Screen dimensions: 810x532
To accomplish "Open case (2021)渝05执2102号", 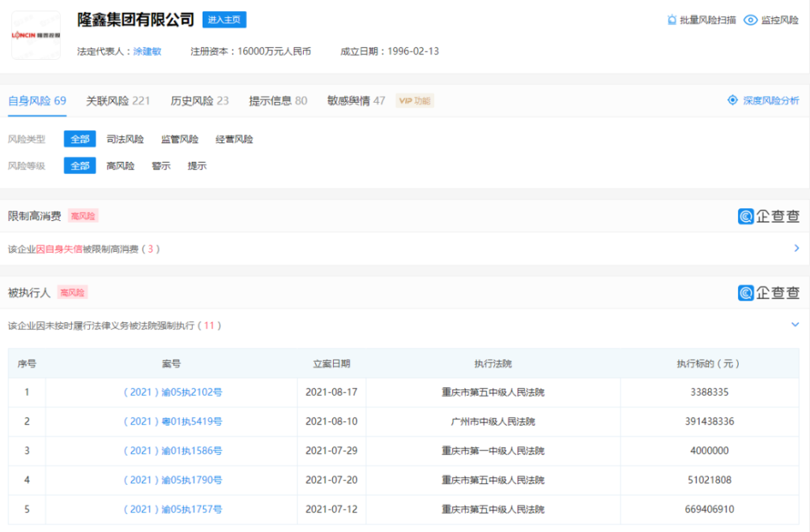I will point(172,393).
